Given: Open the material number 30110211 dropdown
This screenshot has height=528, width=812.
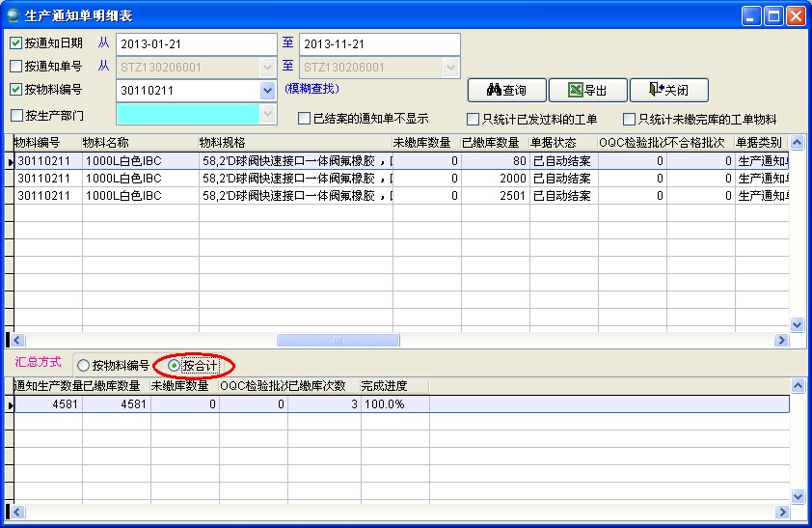Looking at the screenshot, I should [267, 91].
